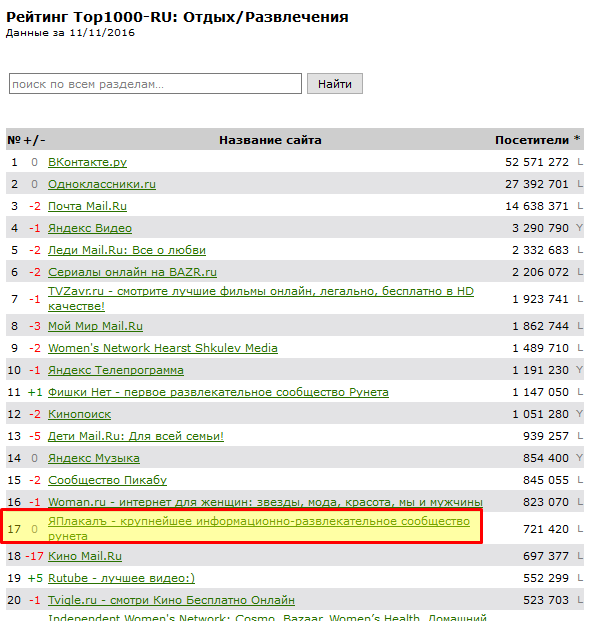Click visitor count 1 051 280
594x621 pixels.
click(x=540, y=414)
